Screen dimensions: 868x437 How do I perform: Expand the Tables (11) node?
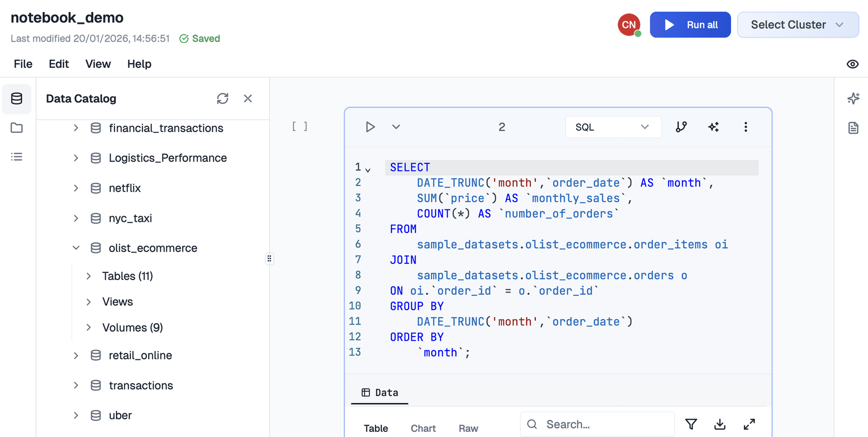(x=89, y=276)
